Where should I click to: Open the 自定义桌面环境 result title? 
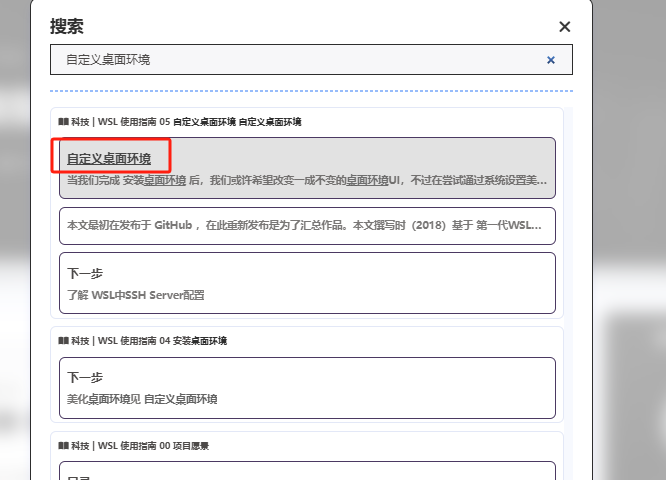pyautogui.click(x=109, y=158)
